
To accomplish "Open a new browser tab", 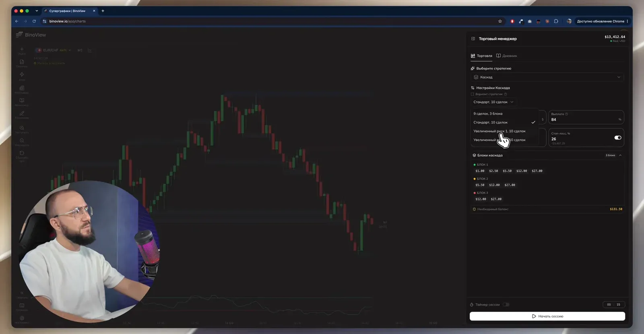I will [103, 11].
